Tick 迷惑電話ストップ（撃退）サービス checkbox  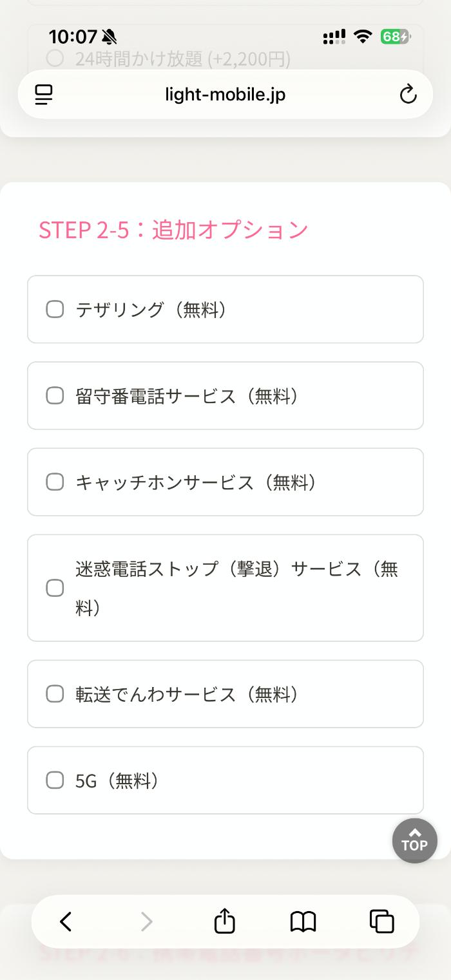(x=55, y=588)
